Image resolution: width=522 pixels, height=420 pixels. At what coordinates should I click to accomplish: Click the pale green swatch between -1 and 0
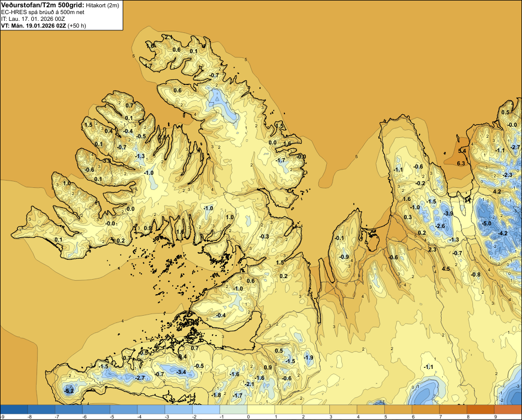coord(233,409)
